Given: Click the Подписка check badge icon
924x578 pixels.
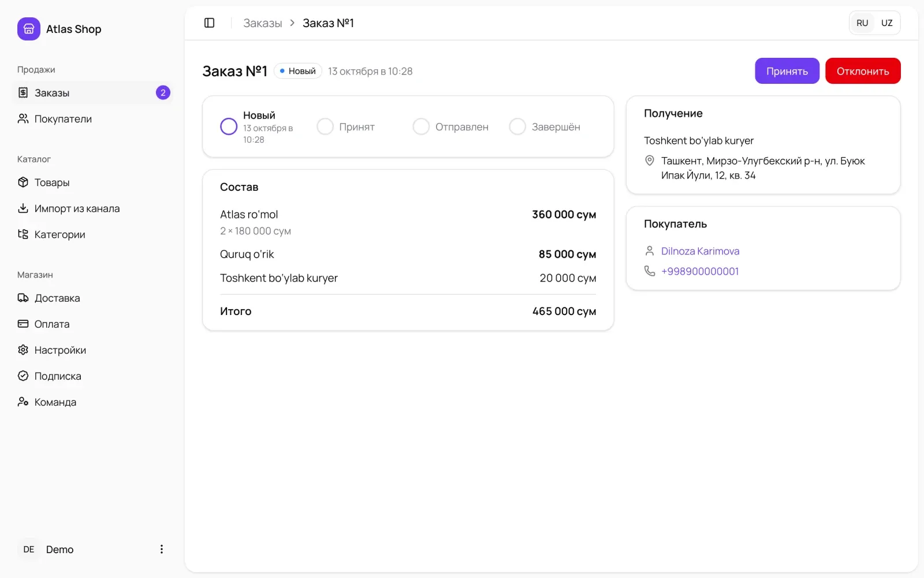Looking at the screenshot, I should pyautogui.click(x=23, y=376).
